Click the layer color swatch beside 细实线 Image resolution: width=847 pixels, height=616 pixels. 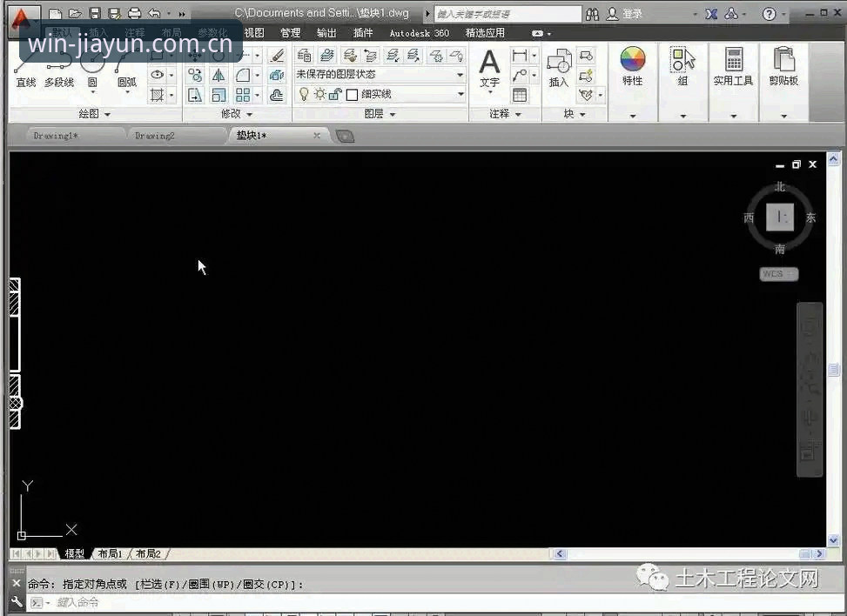[x=353, y=95]
